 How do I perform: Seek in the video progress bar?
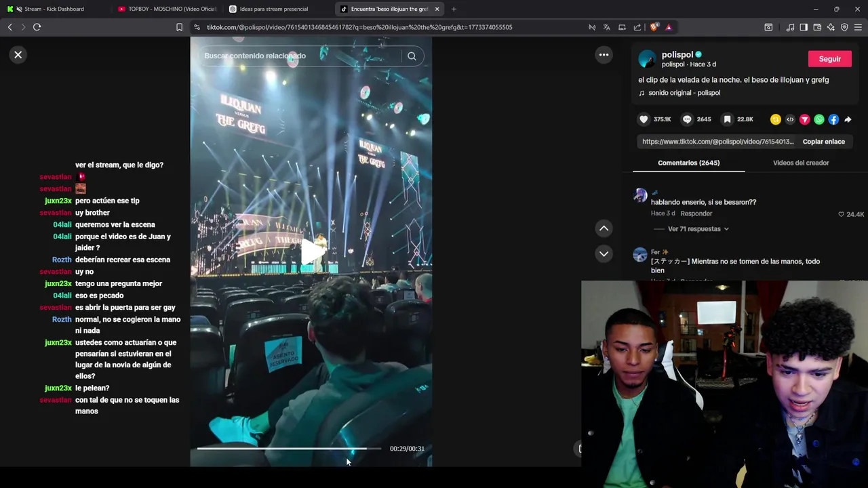pos(290,449)
